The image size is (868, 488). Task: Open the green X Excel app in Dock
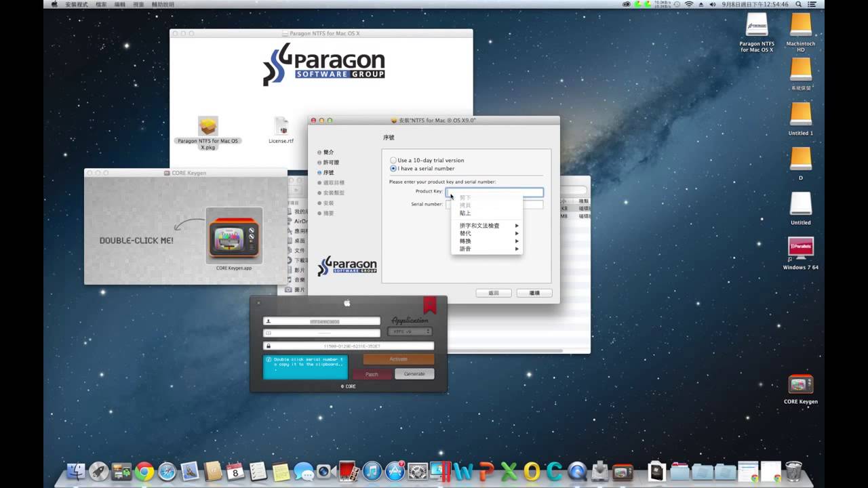pos(509,472)
